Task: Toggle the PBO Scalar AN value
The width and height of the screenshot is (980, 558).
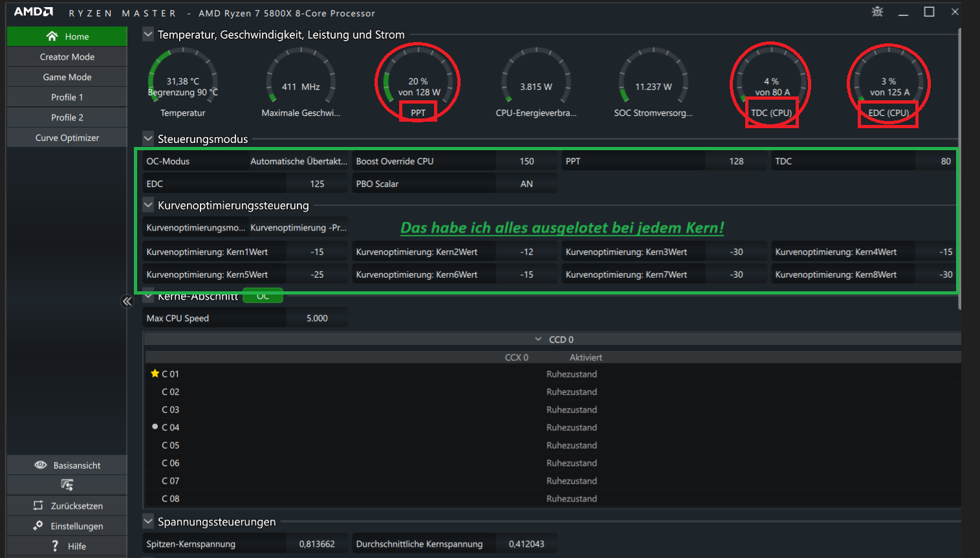Action: pyautogui.click(x=527, y=184)
